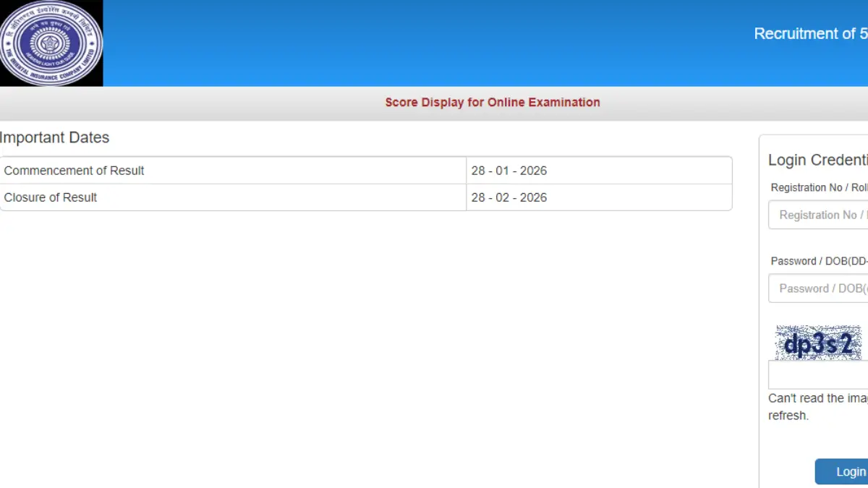Screen dimensions: 868x488
Task: Click the refresh captcha link
Action: (x=788, y=416)
